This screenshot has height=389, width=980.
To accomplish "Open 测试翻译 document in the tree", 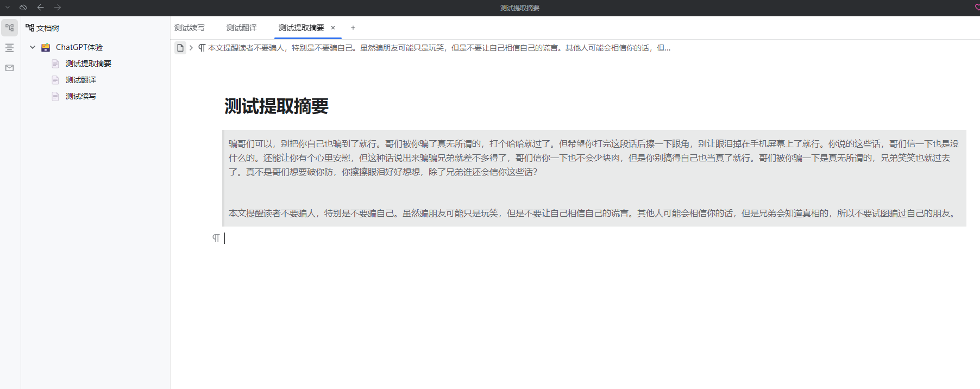I will point(81,80).
